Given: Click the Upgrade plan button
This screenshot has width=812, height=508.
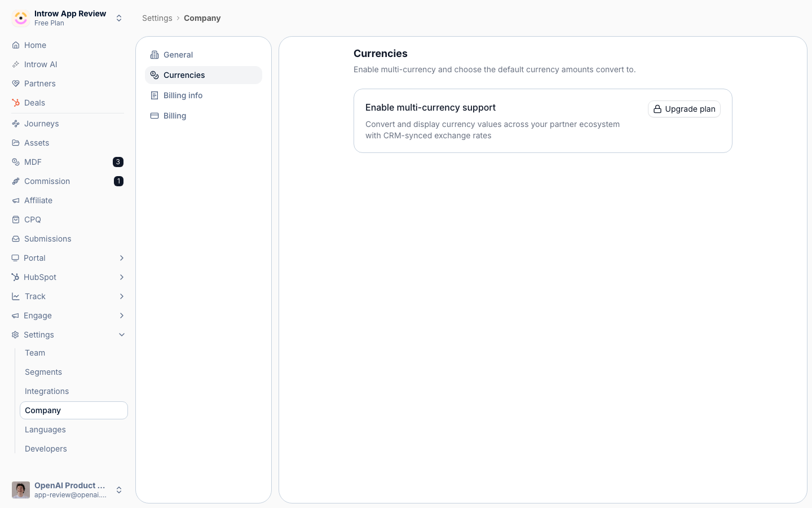Looking at the screenshot, I should point(684,109).
